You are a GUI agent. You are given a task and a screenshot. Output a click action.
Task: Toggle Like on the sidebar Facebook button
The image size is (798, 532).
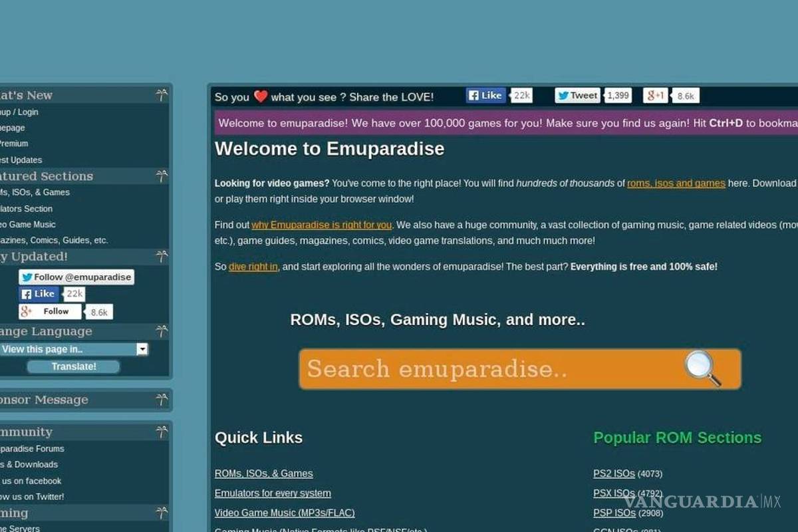coord(39,294)
